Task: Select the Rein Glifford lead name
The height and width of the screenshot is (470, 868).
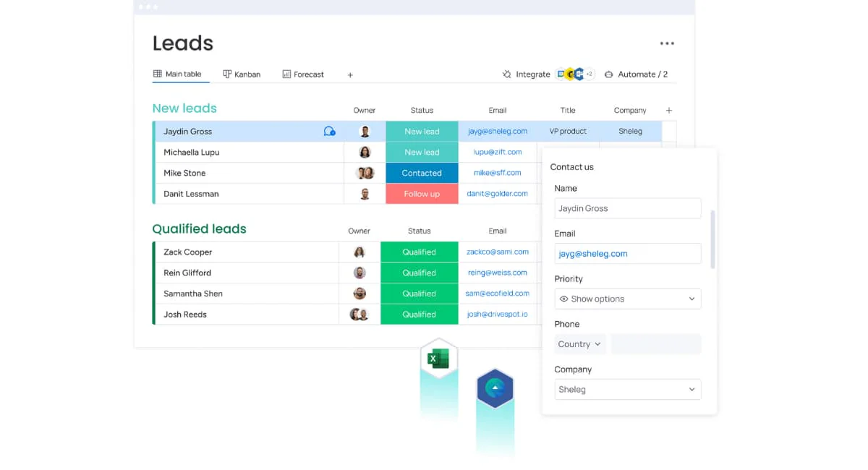Action: point(187,273)
